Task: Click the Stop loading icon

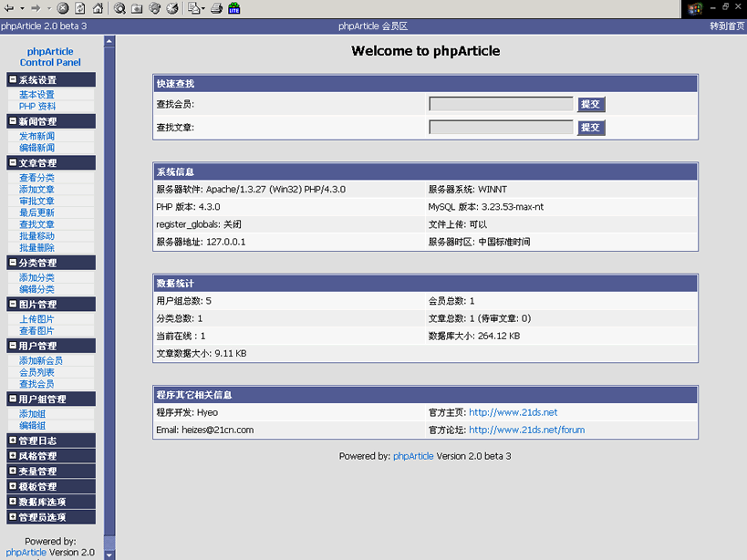Action: tap(63, 8)
